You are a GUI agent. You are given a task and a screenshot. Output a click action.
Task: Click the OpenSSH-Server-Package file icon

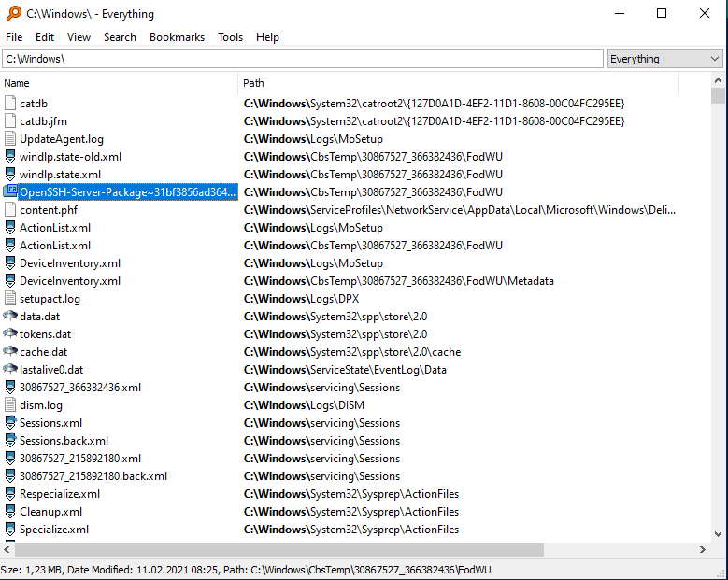tap(10, 191)
